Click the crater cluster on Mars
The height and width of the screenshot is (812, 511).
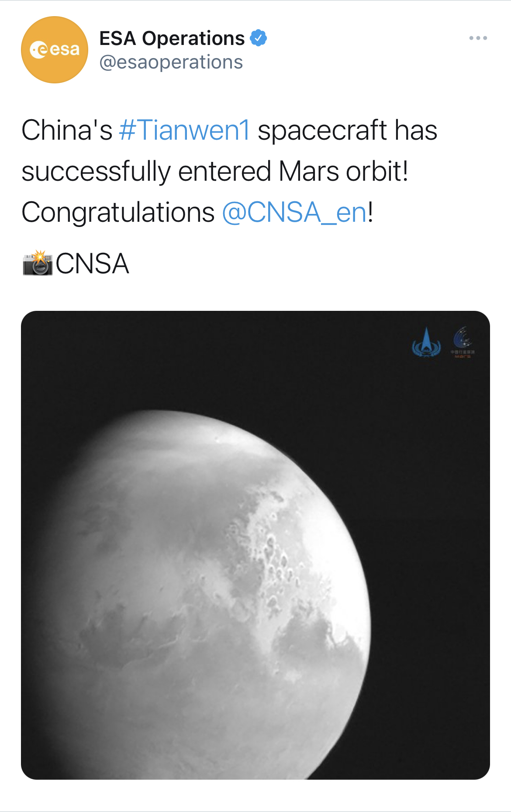pos(275,563)
